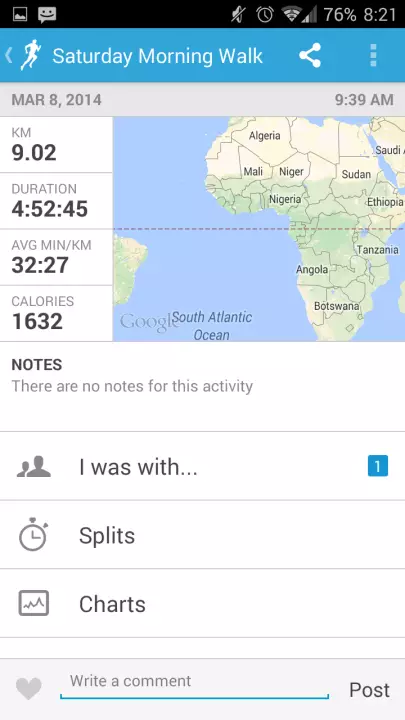Screen dimensions: 405x720
Task: Open the activity route map
Action: (259, 229)
